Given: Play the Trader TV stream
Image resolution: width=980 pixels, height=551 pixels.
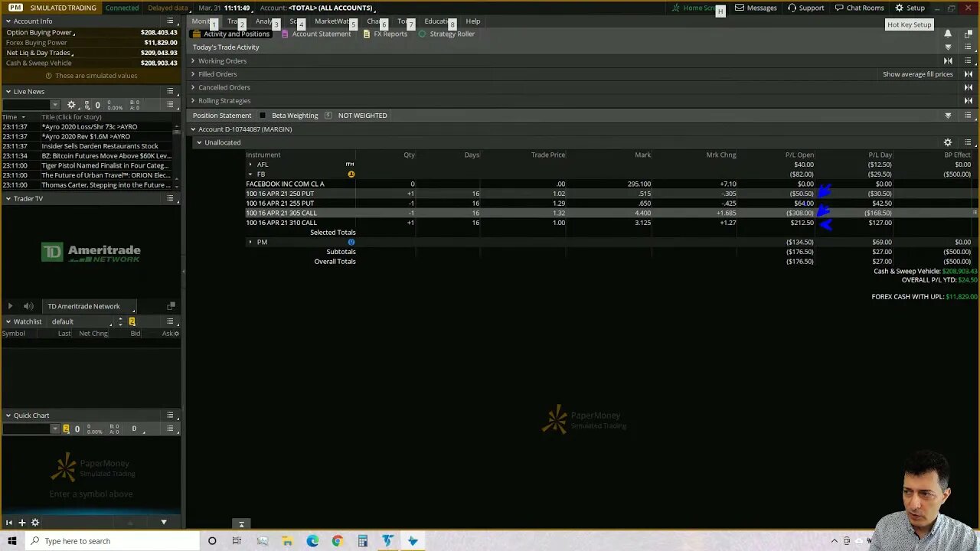Looking at the screenshot, I should [x=10, y=306].
